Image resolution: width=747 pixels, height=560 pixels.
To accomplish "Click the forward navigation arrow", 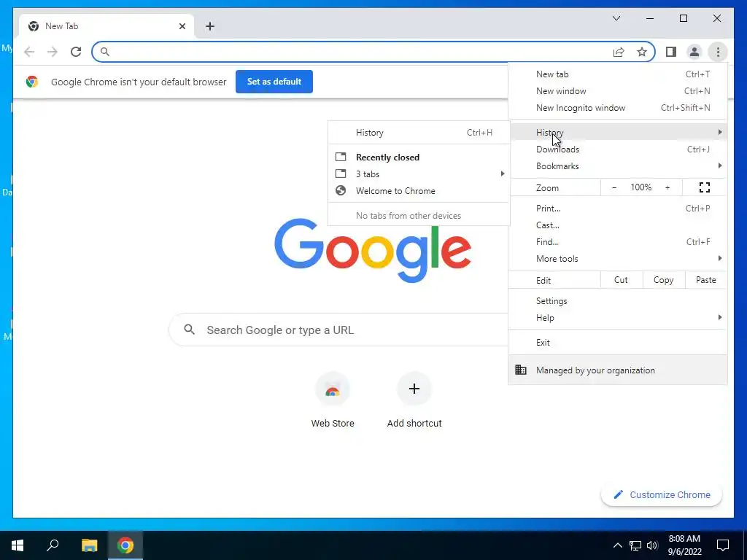I will (x=53, y=52).
